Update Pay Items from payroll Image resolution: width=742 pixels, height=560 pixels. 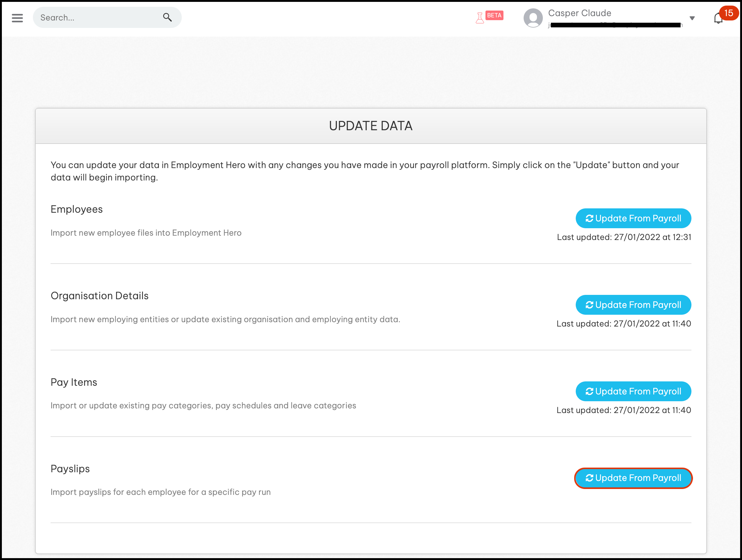coord(633,391)
